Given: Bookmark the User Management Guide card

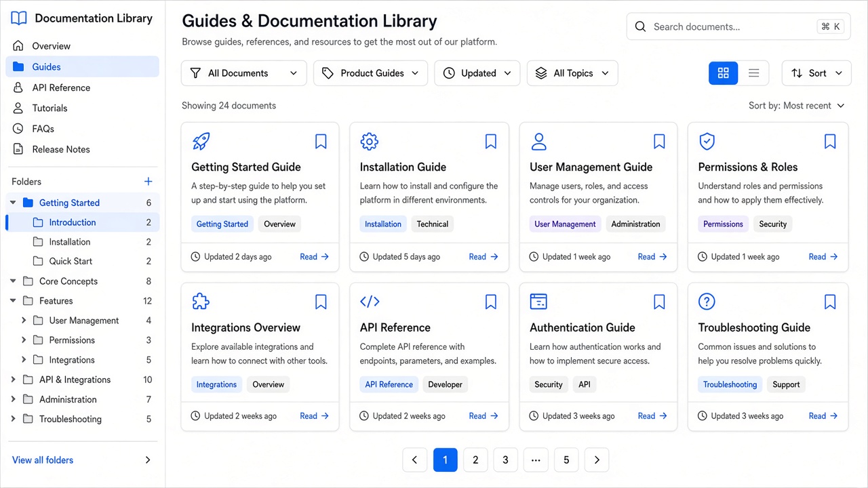Looking at the screenshot, I should [x=659, y=141].
